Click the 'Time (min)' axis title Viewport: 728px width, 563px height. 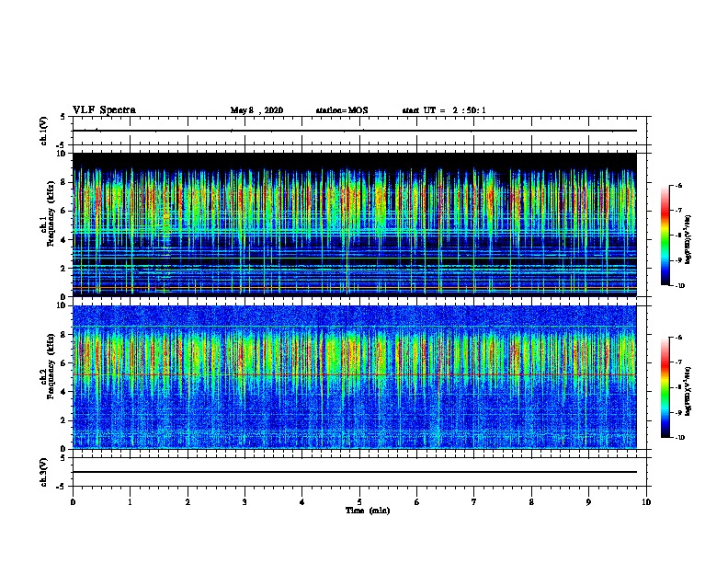pos(368,511)
